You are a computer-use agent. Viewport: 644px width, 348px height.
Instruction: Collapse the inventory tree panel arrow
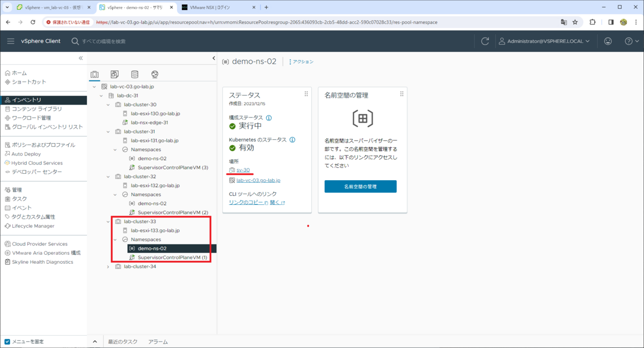pyautogui.click(x=214, y=58)
